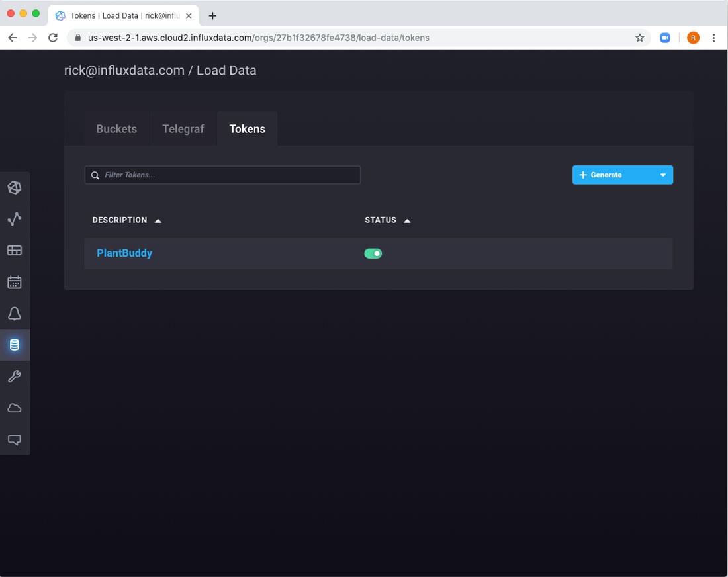Sort tokens by Status column arrow

[x=407, y=220]
